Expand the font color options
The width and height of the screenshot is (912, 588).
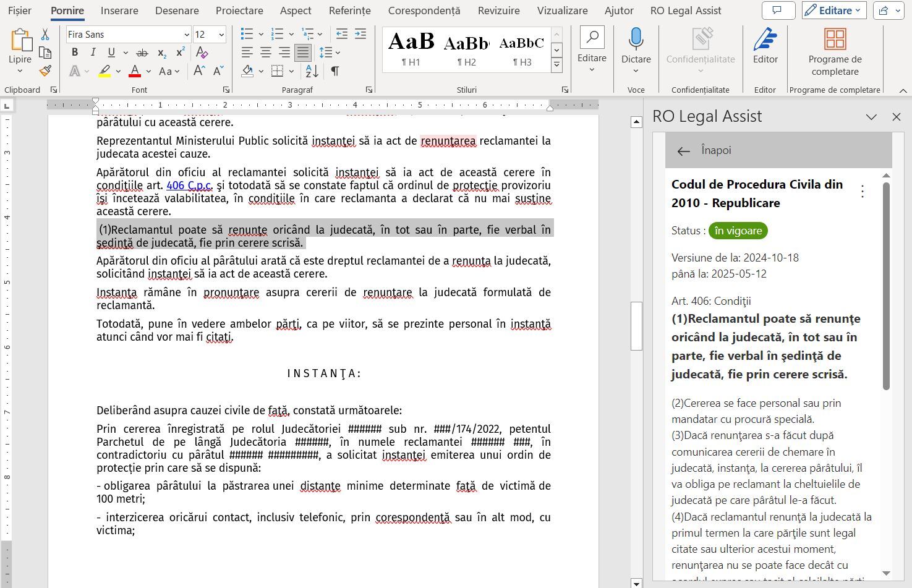coord(148,72)
